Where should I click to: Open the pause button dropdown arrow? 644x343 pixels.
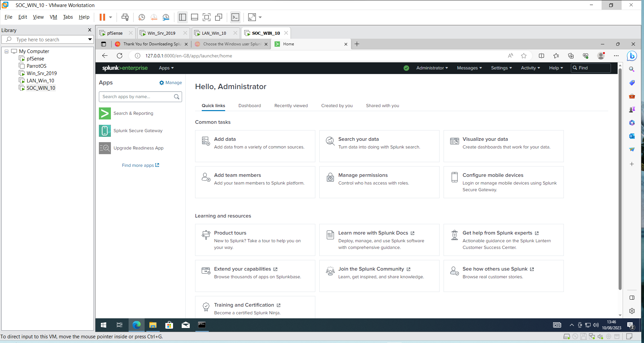coord(111,17)
